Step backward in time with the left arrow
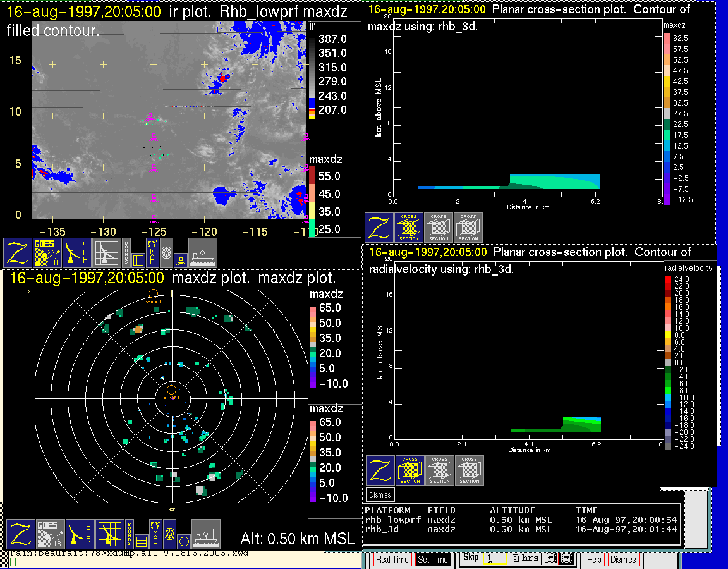The image size is (728, 569). [549, 559]
